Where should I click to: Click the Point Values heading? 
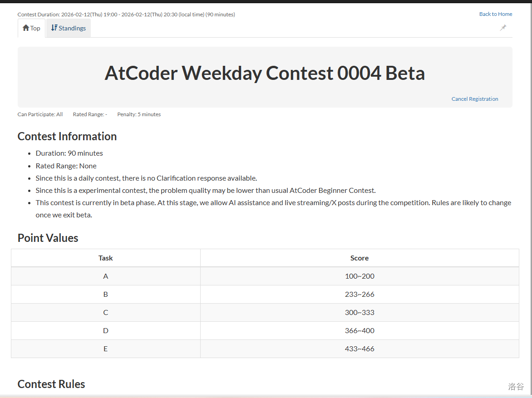point(48,238)
